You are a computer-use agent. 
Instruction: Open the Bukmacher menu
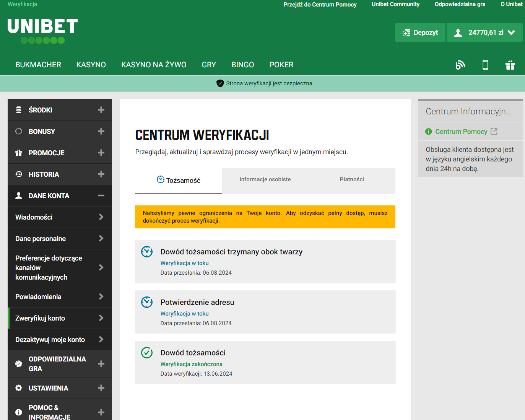point(38,65)
